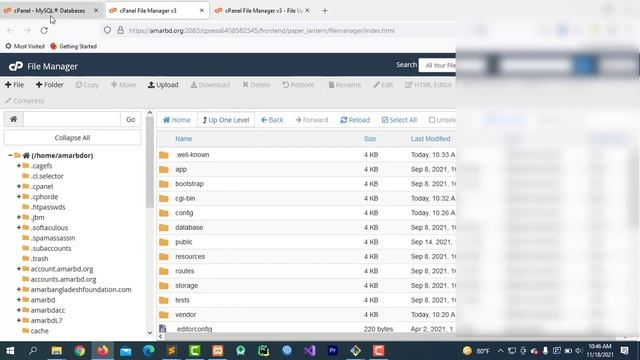Select the cache folder in tree

pyautogui.click(x=40, y=331)
